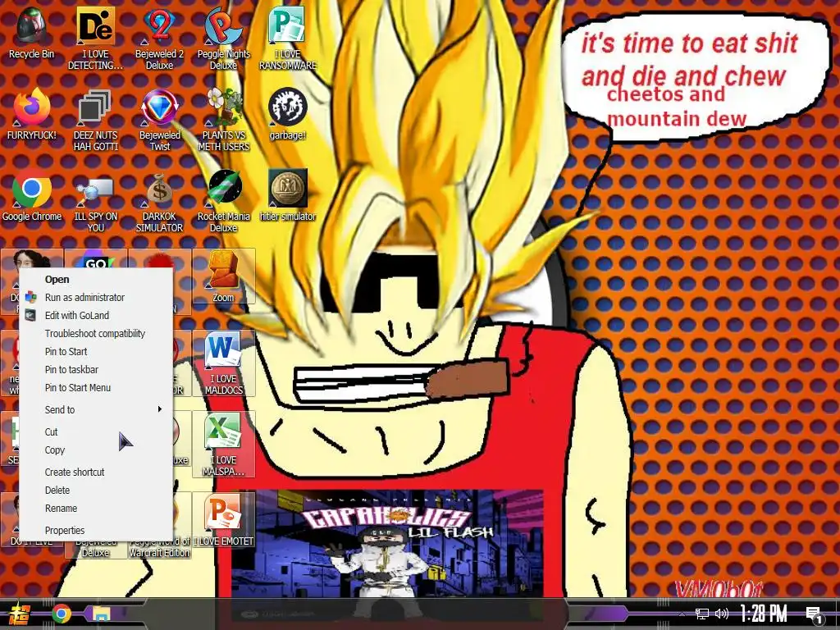Select the DEEZ NUTS HAH GOTTI icon

(95, 120)
